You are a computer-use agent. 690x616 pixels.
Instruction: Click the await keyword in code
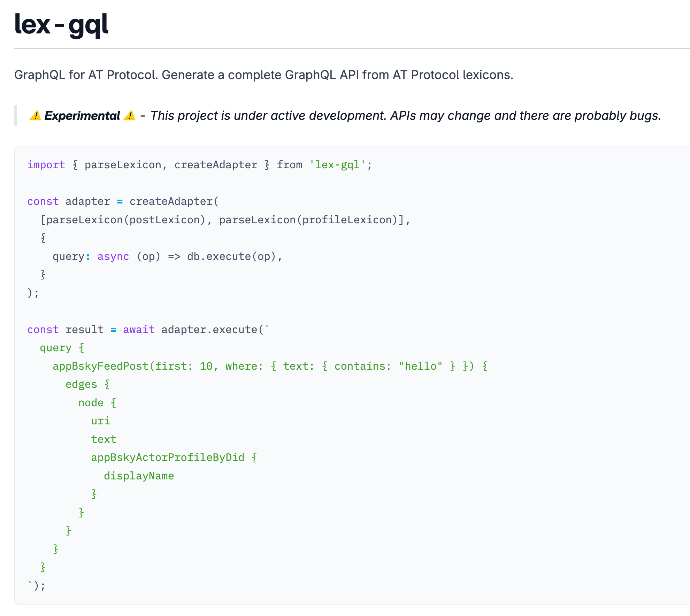click(139, 330)
